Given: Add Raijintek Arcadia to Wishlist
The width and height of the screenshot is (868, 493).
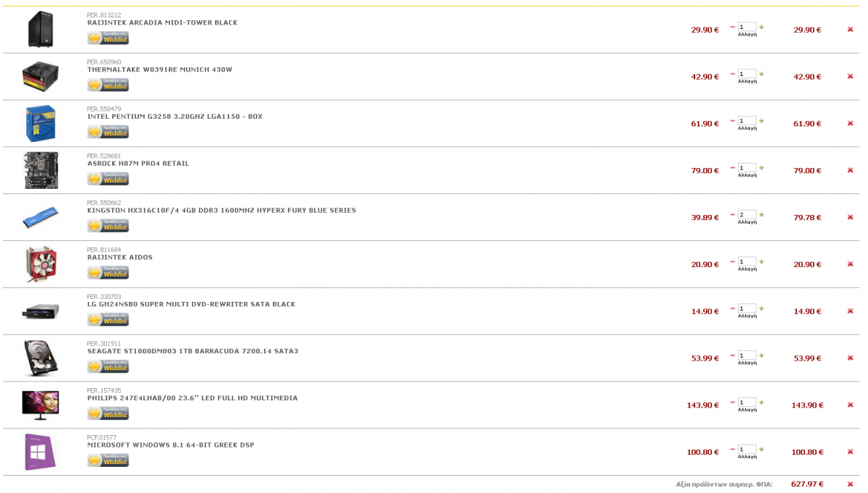Looking at the screenshot, I should click(x=108, y=38).
